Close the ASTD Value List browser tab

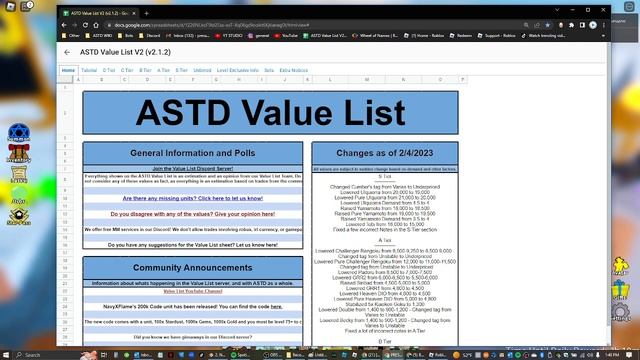point(133,13)
